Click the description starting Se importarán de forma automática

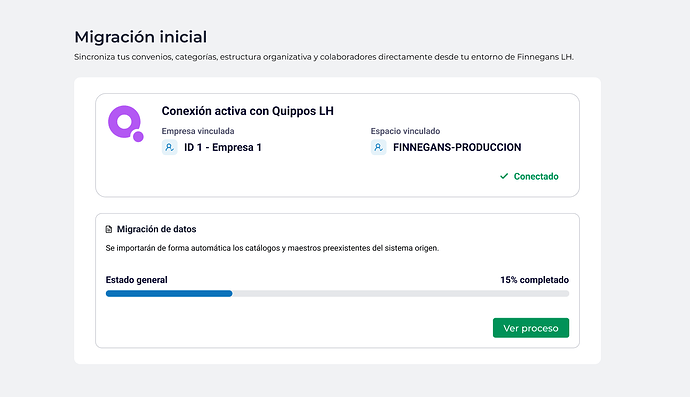[x=272, y=248]
